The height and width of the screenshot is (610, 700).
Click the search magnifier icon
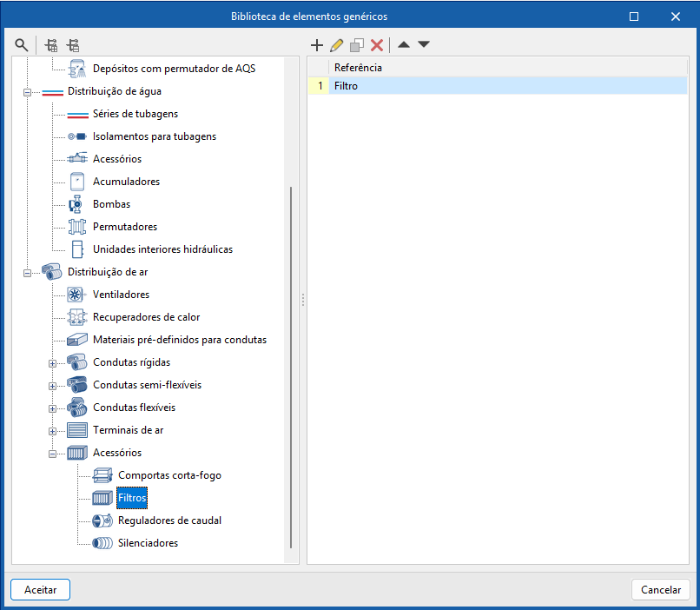coord(21,44)
